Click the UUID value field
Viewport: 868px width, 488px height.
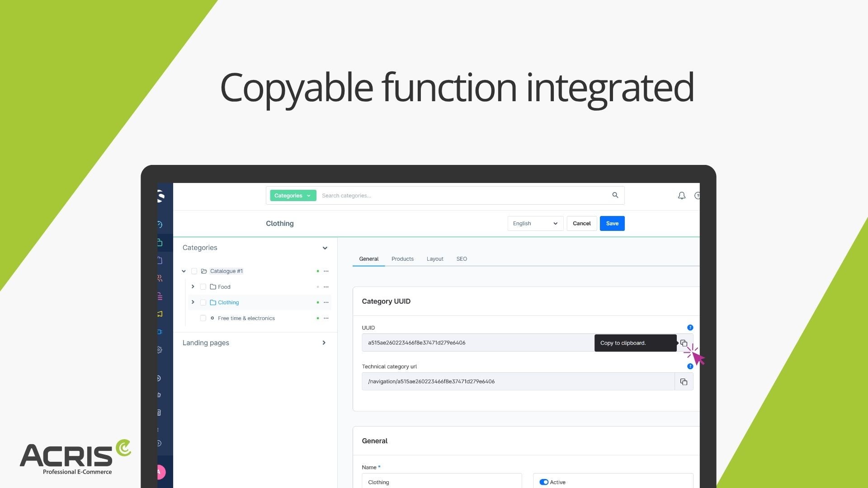point(477,343)
